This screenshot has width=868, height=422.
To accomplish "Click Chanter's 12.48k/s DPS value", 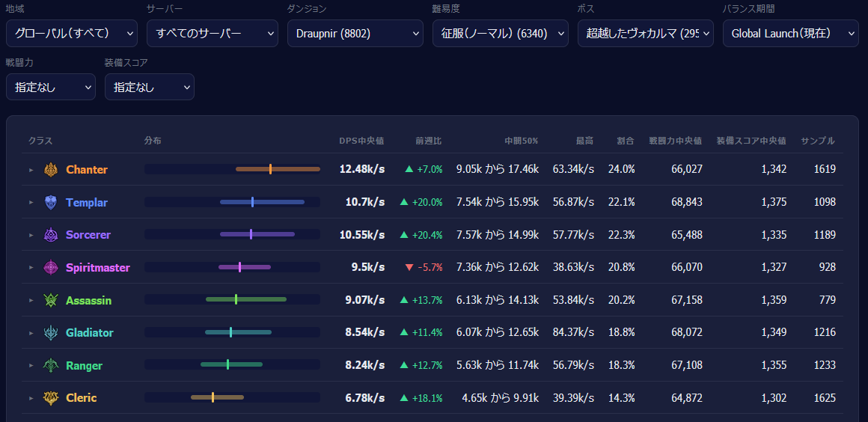I will tap(362, 169).
